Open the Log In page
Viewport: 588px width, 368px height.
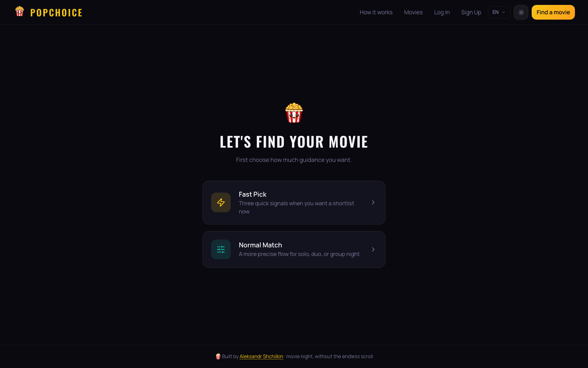442,12
